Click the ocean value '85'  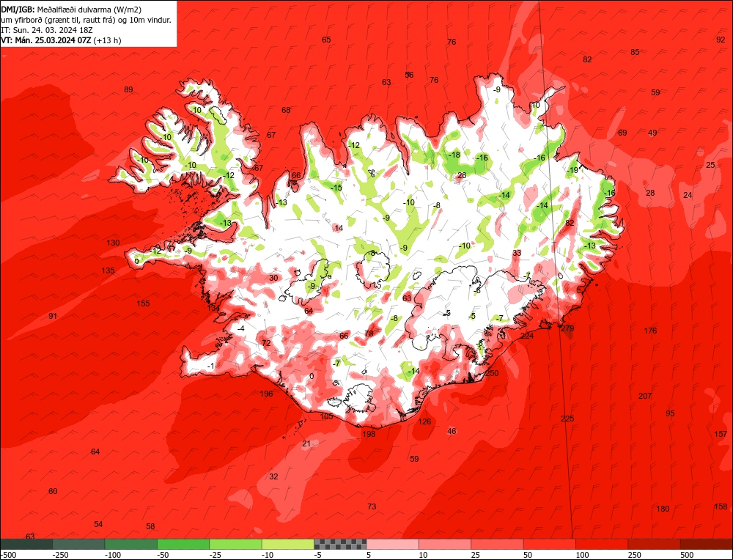(x=635, y=52)
